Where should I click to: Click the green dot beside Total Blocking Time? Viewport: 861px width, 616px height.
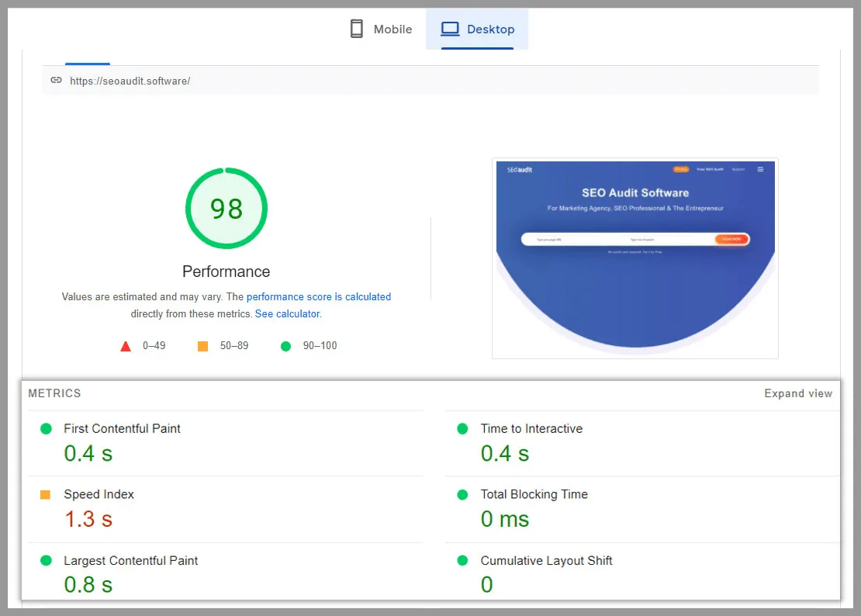462,495
